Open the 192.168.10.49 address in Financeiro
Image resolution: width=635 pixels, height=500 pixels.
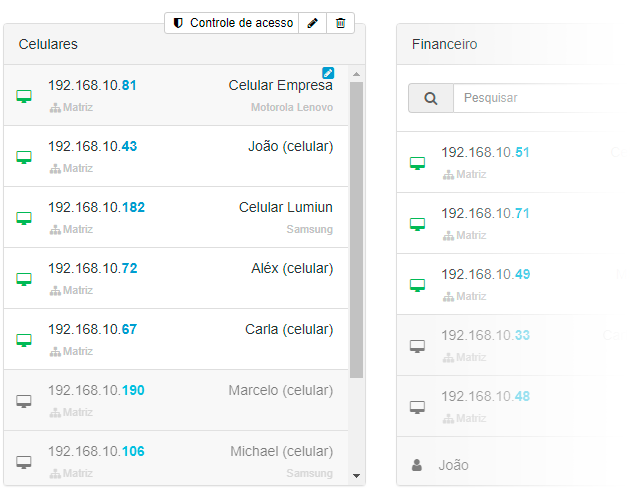(485, 275)
